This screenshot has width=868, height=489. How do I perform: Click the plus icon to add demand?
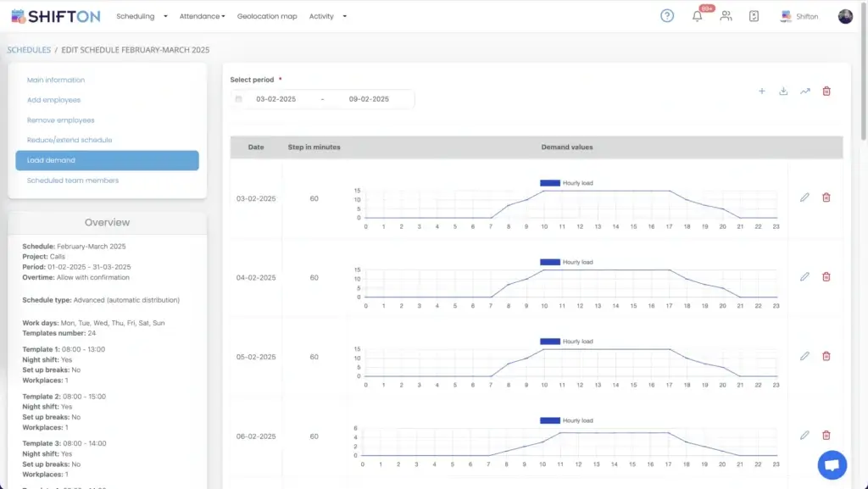coord(761,92)
